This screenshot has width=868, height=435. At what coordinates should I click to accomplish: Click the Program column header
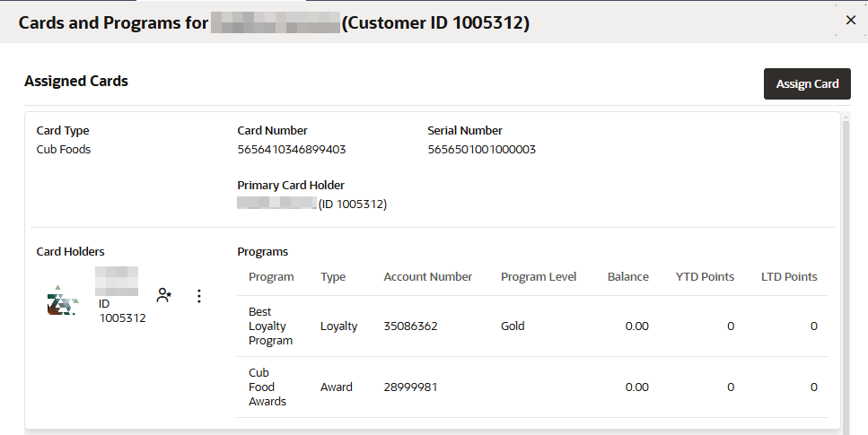[x=271, y=277]
